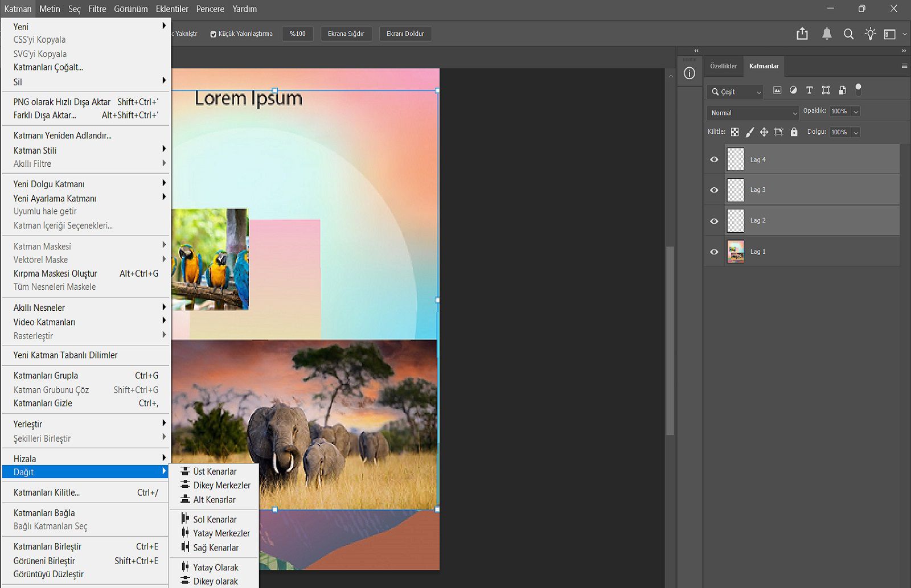Open the info panel icon
The height and width of the screenshot is (588, 911).
(x=689, y=73)
